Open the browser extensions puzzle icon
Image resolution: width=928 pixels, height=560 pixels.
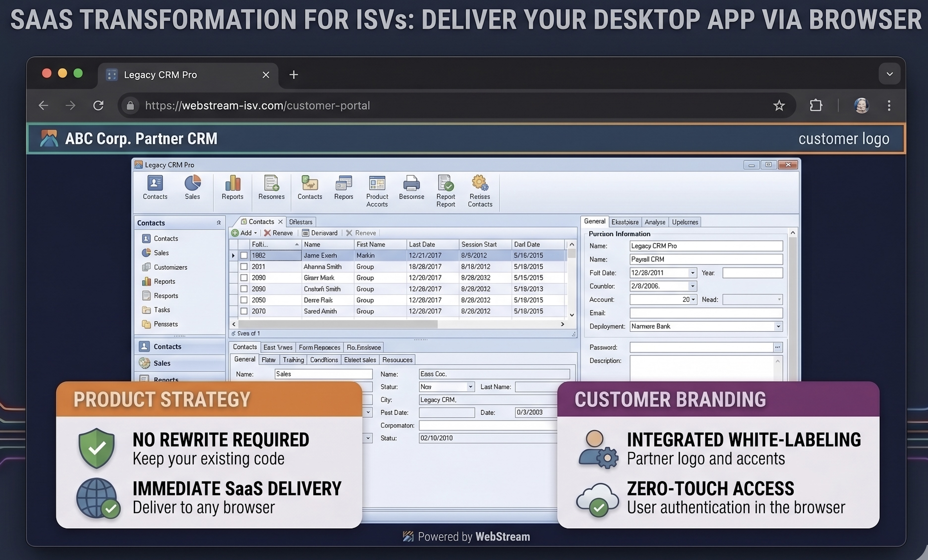816,106
